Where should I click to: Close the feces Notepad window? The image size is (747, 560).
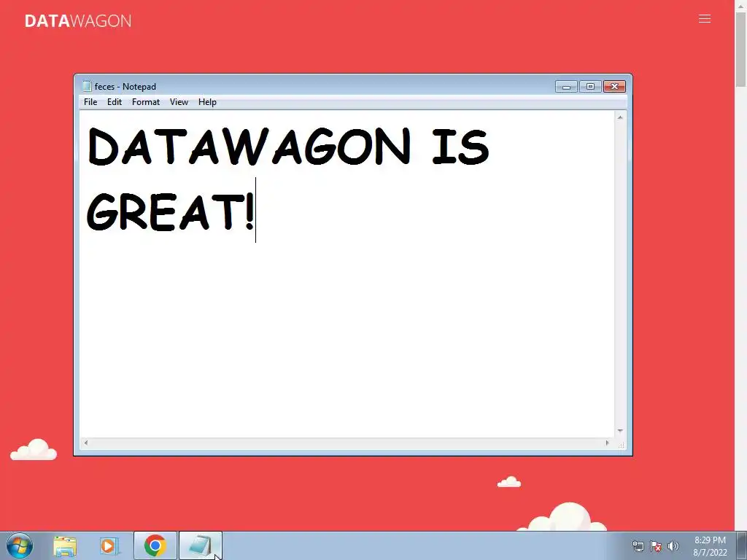coord(614,87)
